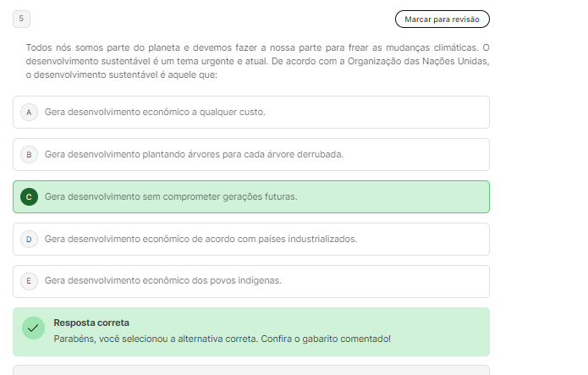Image resolution: width=588 pixels, height=375 pixels.
Task: Click the green checkmark icon
Action: point(33,328)
